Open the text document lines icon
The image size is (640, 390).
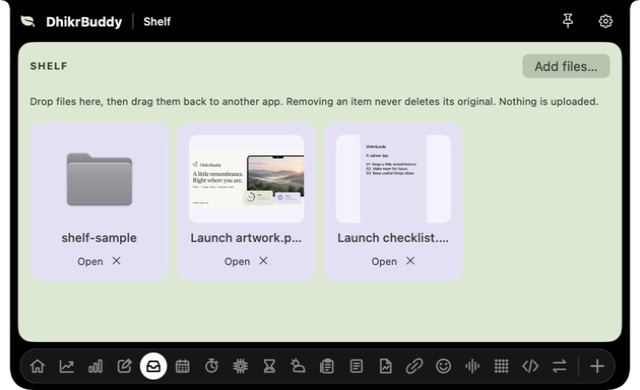pyautogui.click(x=356, y=366)
